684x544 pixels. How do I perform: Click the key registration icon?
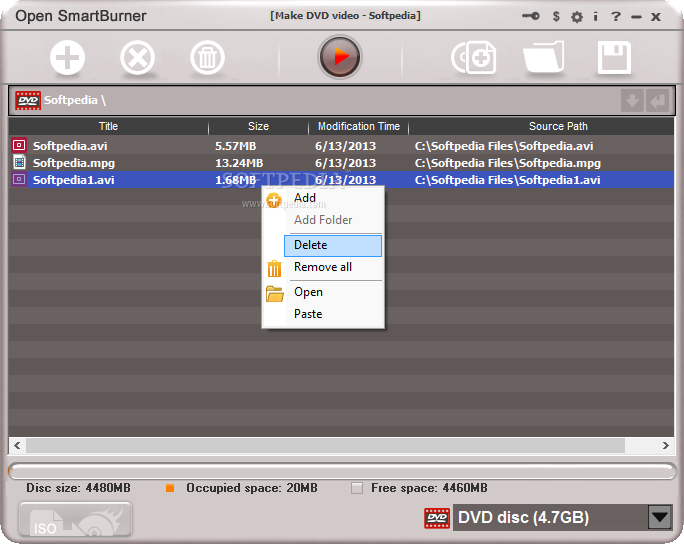(531, 17)
